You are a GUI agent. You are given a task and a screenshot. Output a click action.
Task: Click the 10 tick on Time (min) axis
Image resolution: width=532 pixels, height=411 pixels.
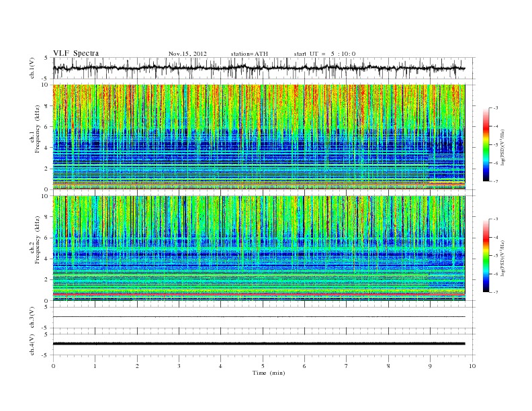pos(472,366)
